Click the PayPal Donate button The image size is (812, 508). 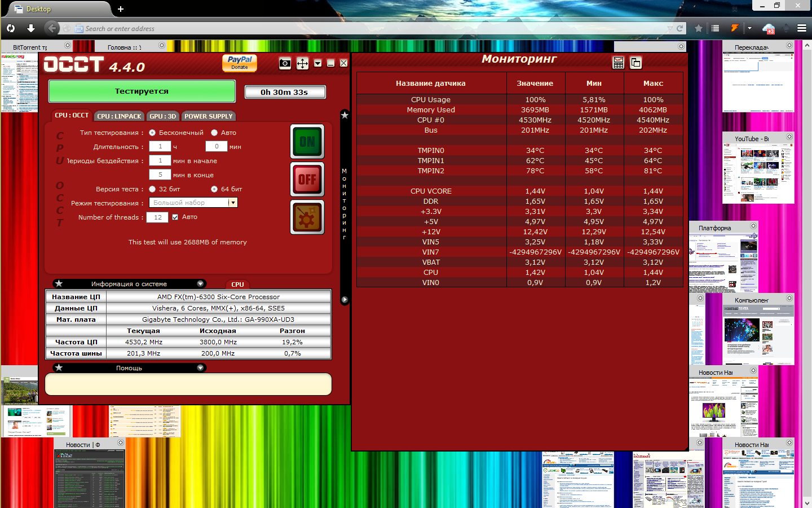click(x=240, y=63)
